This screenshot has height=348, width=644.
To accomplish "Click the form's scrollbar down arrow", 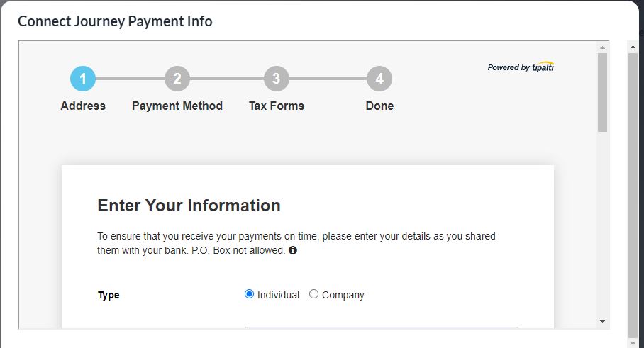I will click(x=602, y=321).
